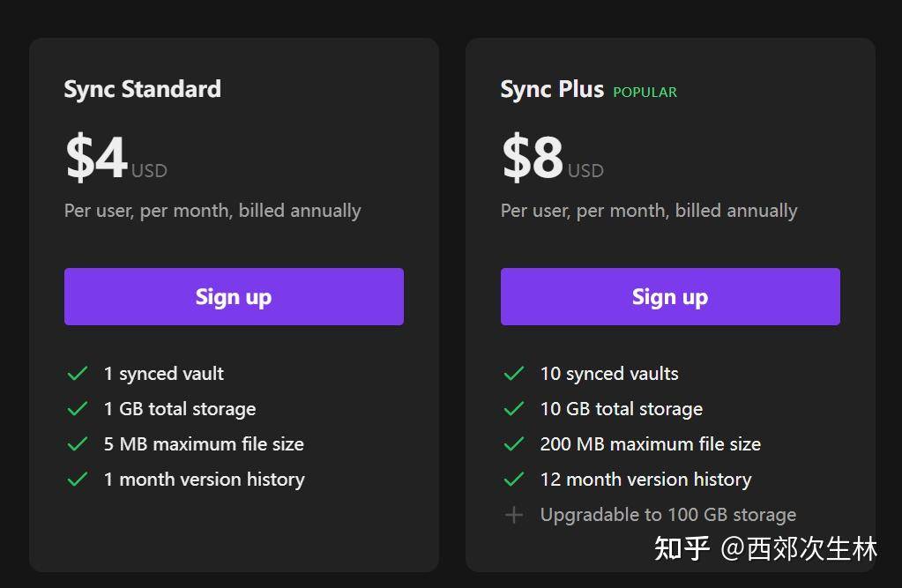Click billed annually text under Sync Standard
902x588 pixels.
click(x=300, y=212)
